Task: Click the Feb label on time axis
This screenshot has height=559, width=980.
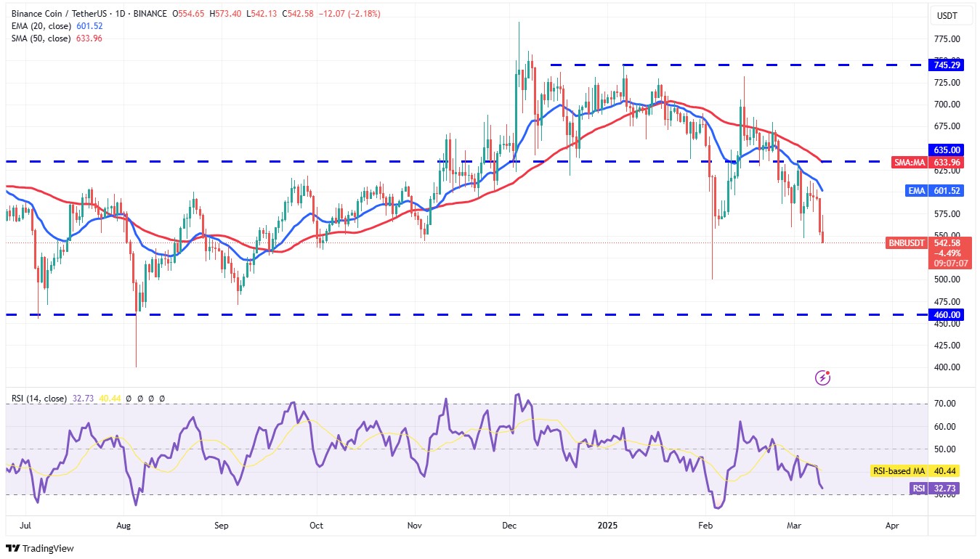Action: pos(704,524)
